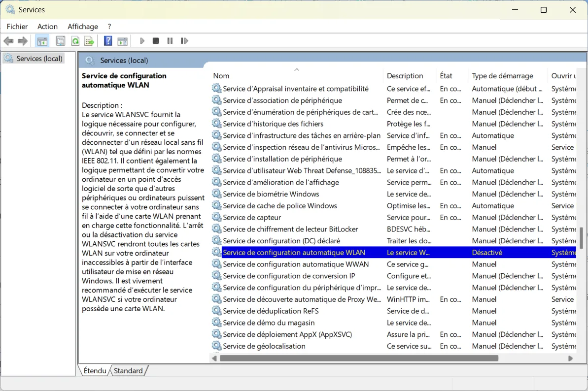Open help using the question mark icon
This screenshot has height=391, width=588.
click(107, 40)
